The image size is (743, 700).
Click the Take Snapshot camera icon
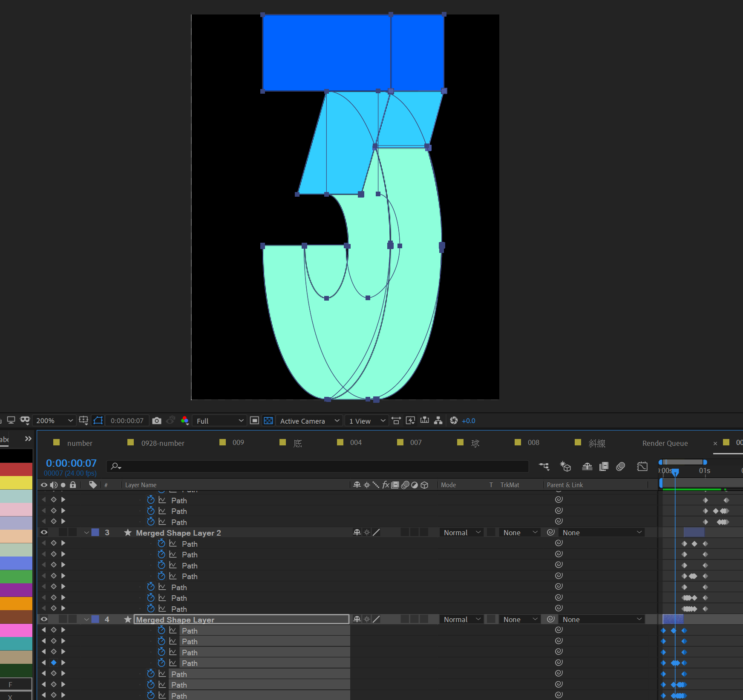point(157,421)
